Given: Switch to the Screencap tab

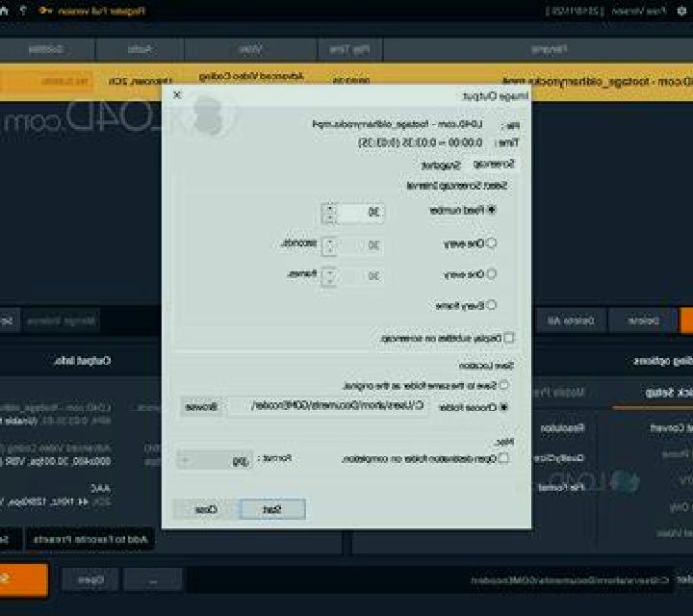Looking at the screenshot, I should coord(494,165).
